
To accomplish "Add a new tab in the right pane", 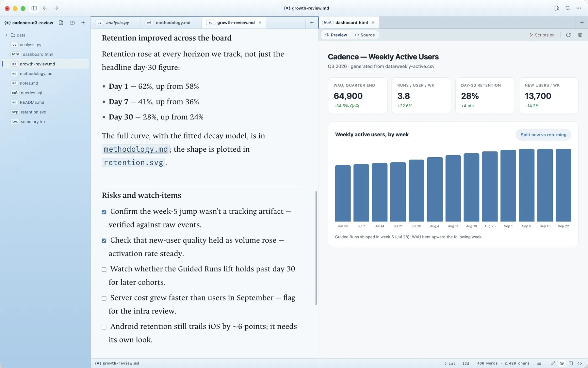I will coord(582,23).
